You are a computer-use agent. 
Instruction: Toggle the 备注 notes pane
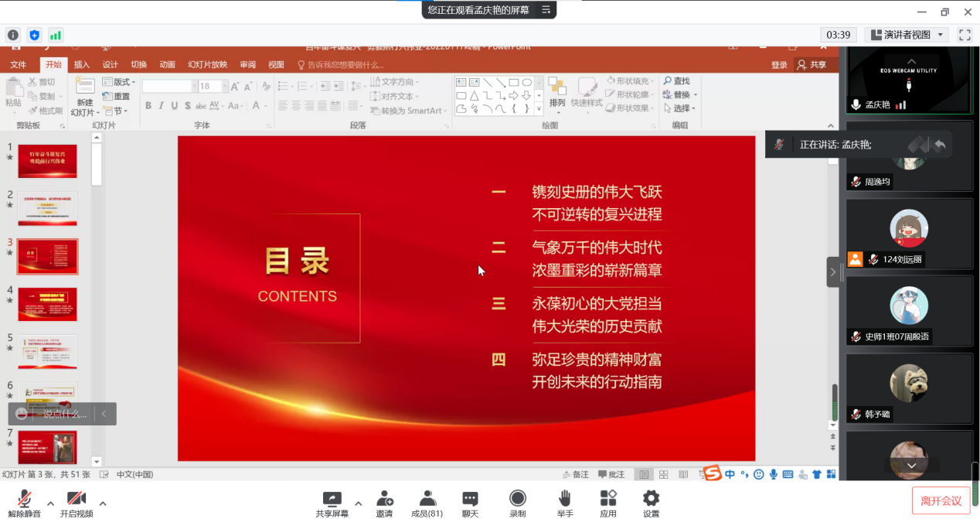[x=576, y=474]
